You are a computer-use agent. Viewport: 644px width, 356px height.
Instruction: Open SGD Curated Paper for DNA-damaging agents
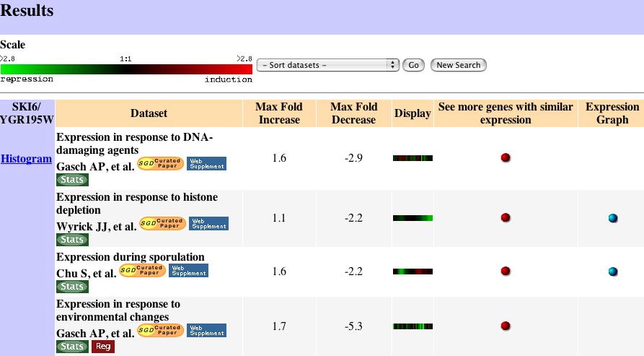[160, 164]
